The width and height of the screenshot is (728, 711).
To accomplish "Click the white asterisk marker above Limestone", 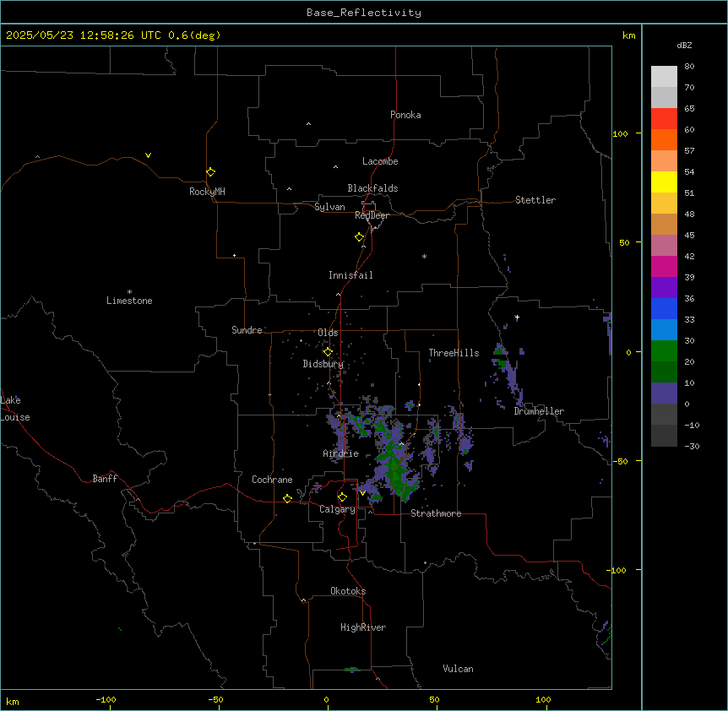I will [129, 292].
